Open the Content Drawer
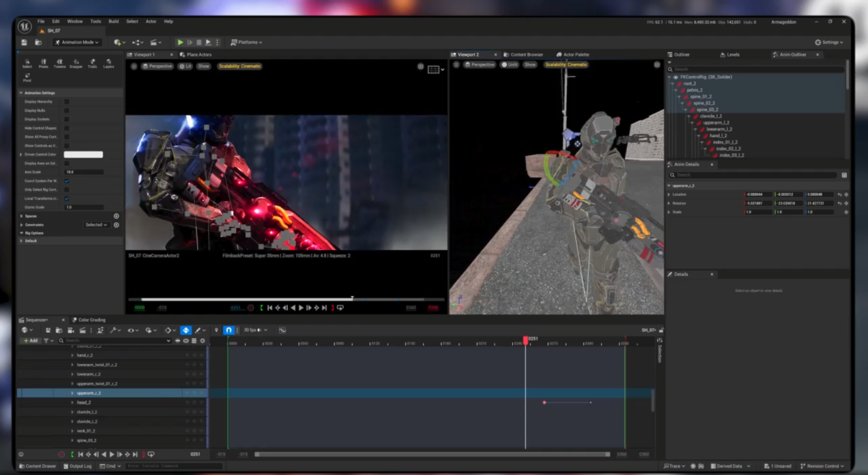The width and height of the screenshot is (868, 475). 38,466
